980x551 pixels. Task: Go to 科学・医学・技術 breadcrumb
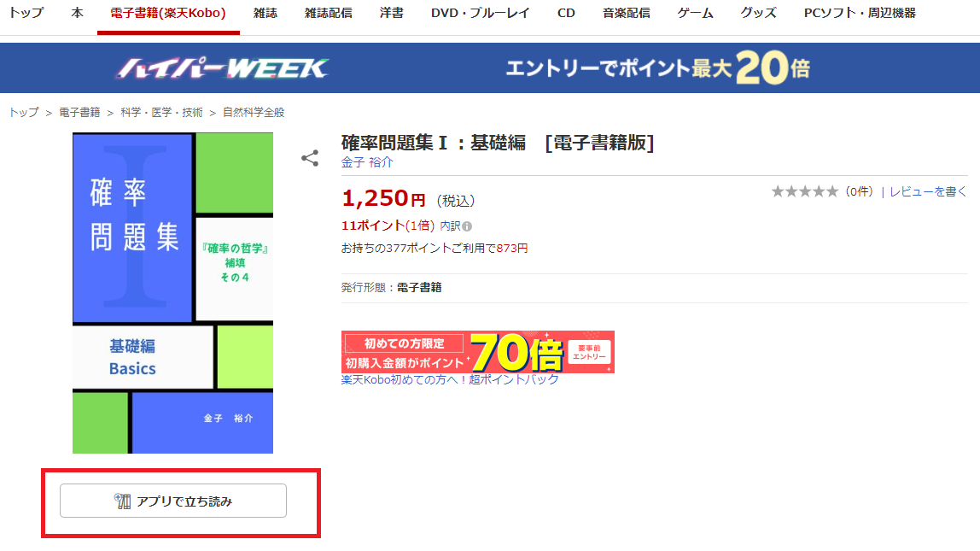(x=161, y=112)
